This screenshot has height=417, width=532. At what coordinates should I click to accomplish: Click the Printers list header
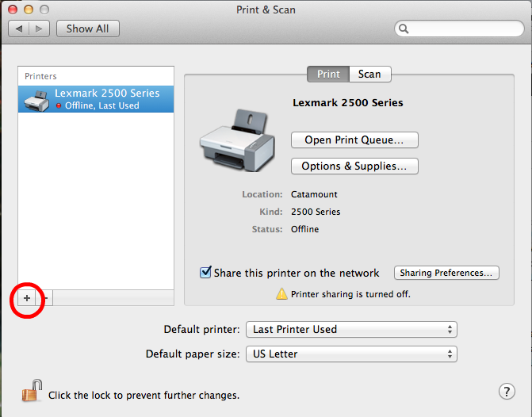click(40, 76)
